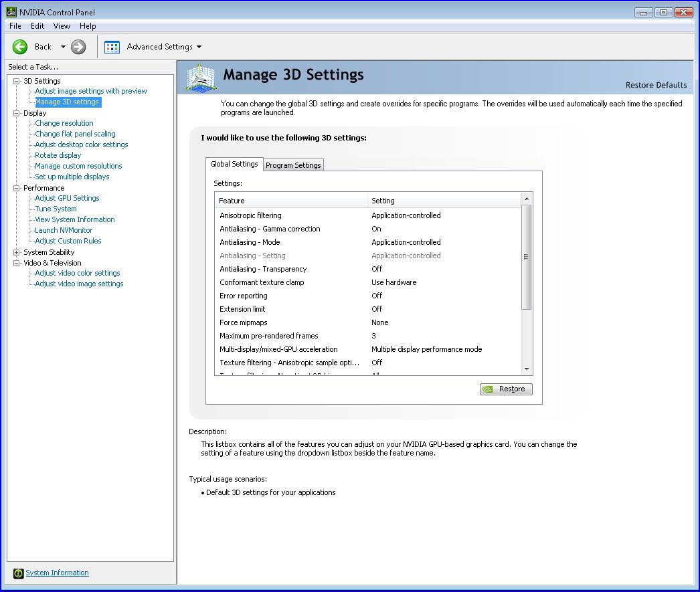Viewport: 700px width, 592px height.
Task: Open Tune System task
Action: 56,209
